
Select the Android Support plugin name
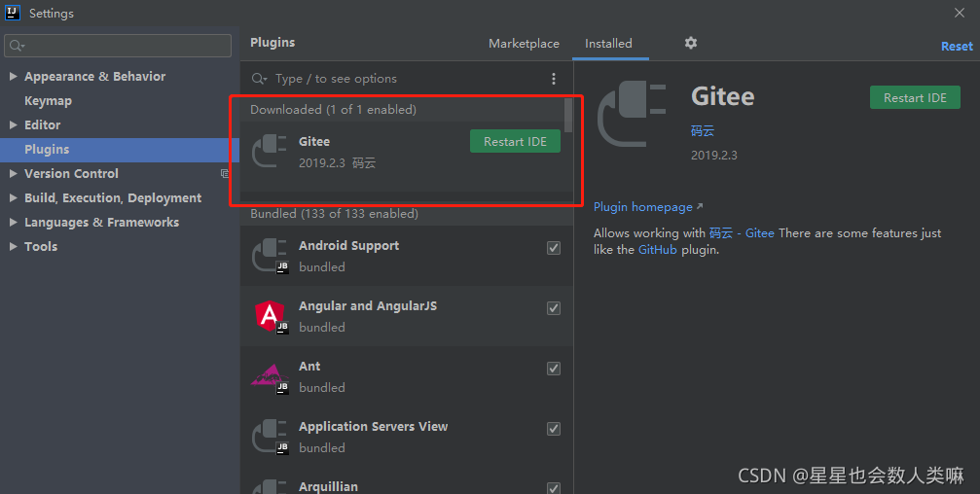point(348,245)
